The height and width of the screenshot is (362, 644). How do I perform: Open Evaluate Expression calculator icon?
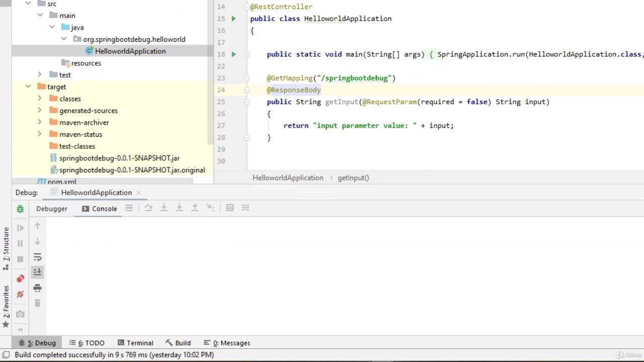pyautogui.click(x=230, y=208)
